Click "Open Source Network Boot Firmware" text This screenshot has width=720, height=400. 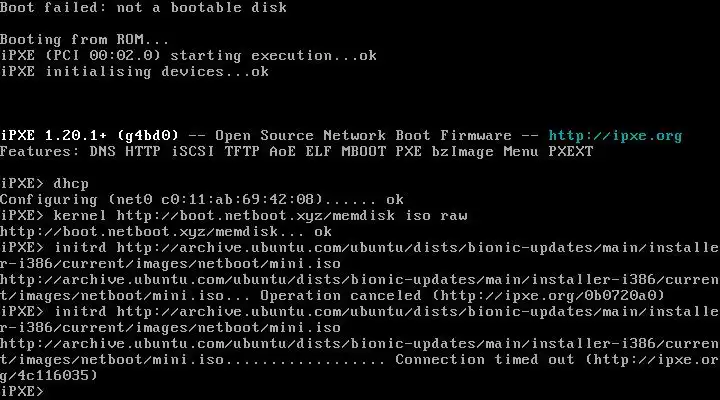pos(364,136)
